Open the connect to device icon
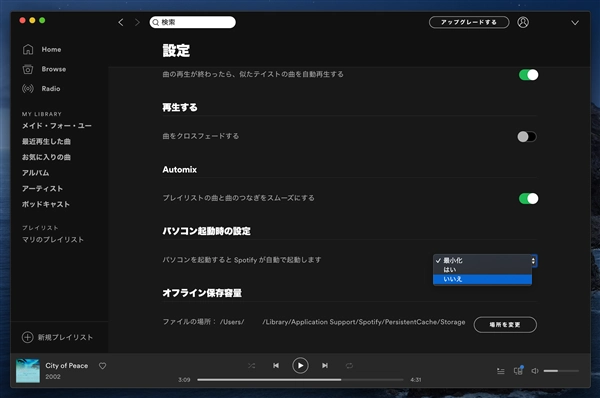The height and width of the screenshot is (398, 600). point(518,370)
